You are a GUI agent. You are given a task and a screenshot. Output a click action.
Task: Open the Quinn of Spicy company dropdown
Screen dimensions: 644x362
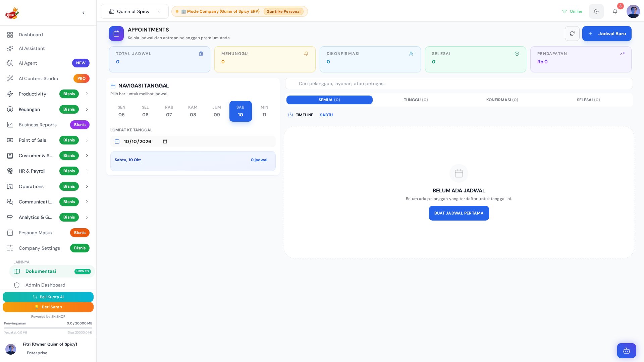tap(135, 11)
